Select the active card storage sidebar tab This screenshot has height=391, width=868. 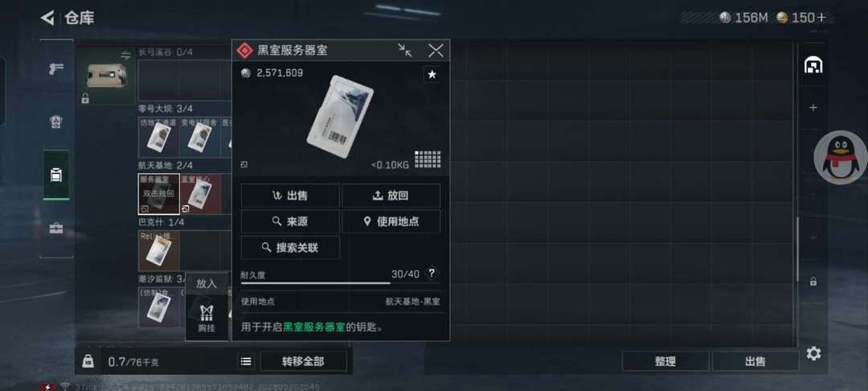click(56, 175)
